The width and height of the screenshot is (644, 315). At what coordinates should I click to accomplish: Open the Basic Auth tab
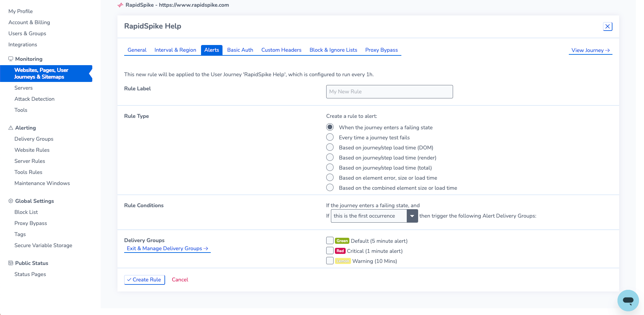(240, 50)
